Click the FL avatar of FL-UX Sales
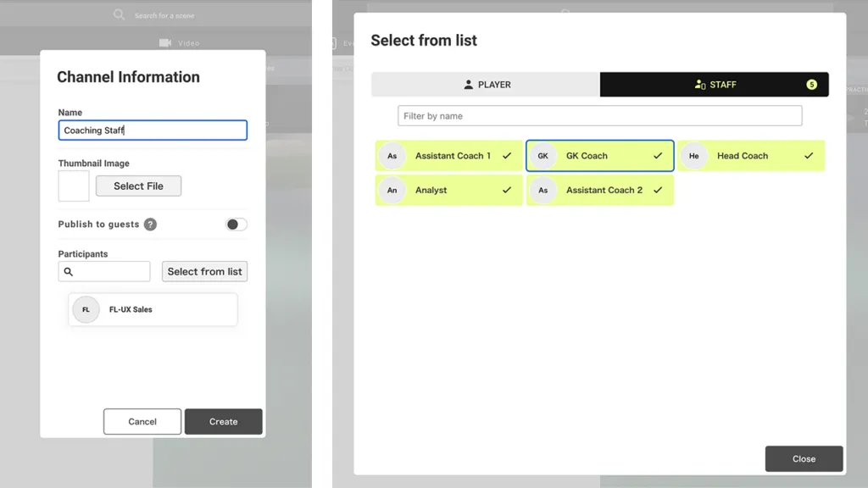The image size is (868, 488). (86, 309)
